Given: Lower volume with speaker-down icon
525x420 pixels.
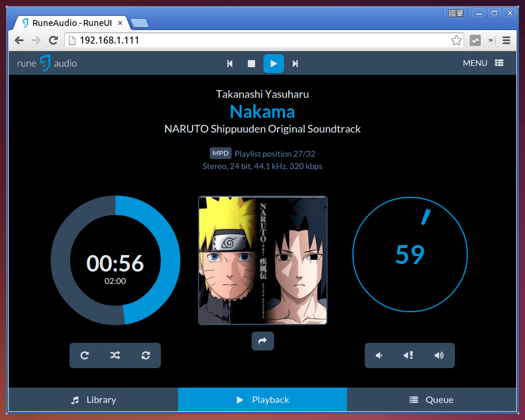Looking at the screenshot, I should [379, 355].
